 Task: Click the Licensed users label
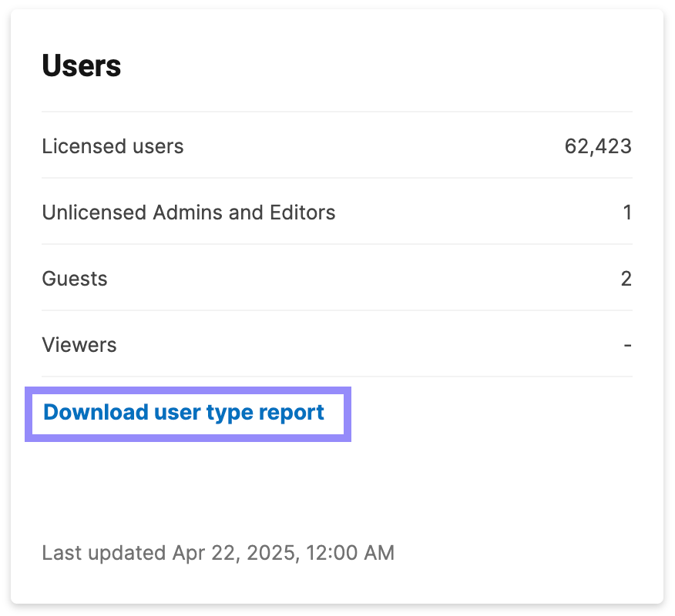click(112, 146)
